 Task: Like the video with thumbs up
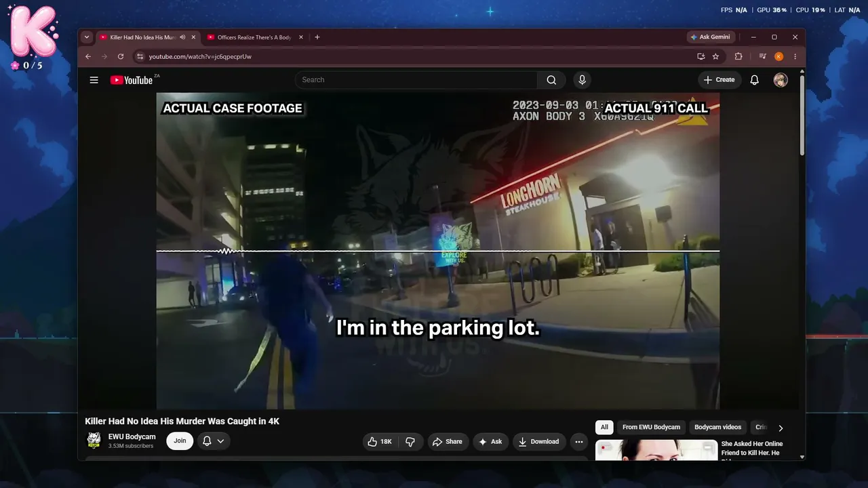point(380,442)
